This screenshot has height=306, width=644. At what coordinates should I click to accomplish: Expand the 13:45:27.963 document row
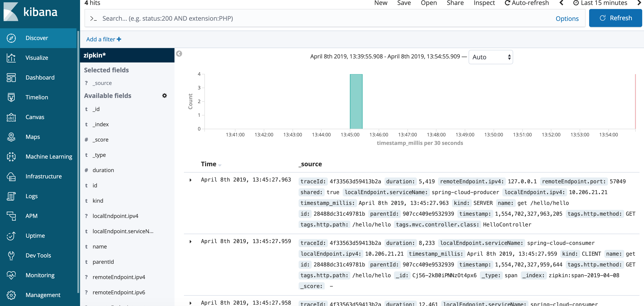coord(190,180)
